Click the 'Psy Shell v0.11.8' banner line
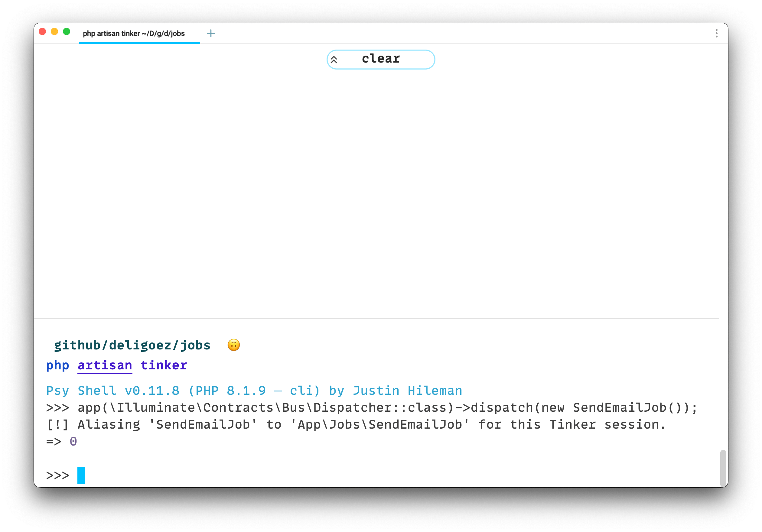This screenshot has width=762, height=532. [x=254, y=391]
